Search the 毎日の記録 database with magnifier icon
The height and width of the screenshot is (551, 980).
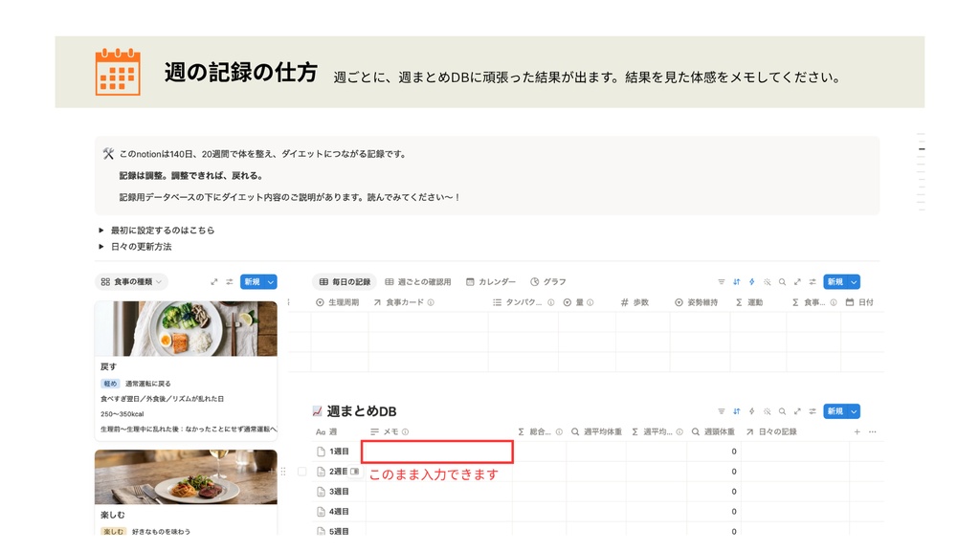point(782,282)
